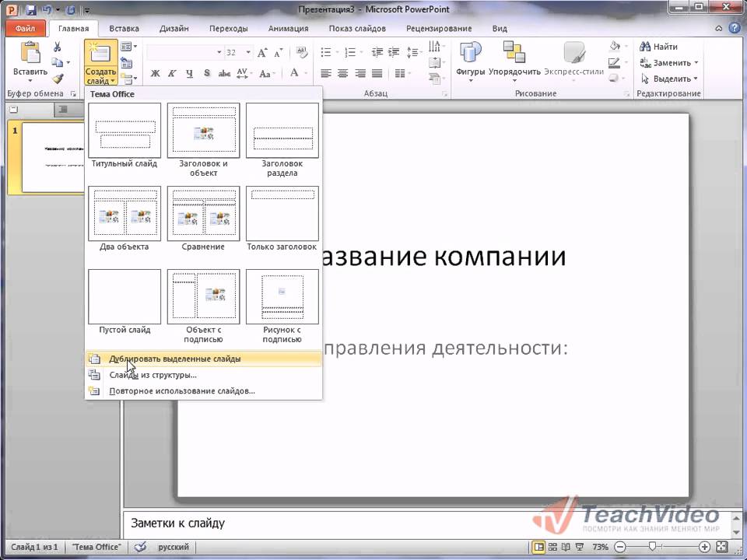Choose 'Дублировать выделенные слайды' menu entry
Viewport: 747px width, 560px height.
coord(175,359)
